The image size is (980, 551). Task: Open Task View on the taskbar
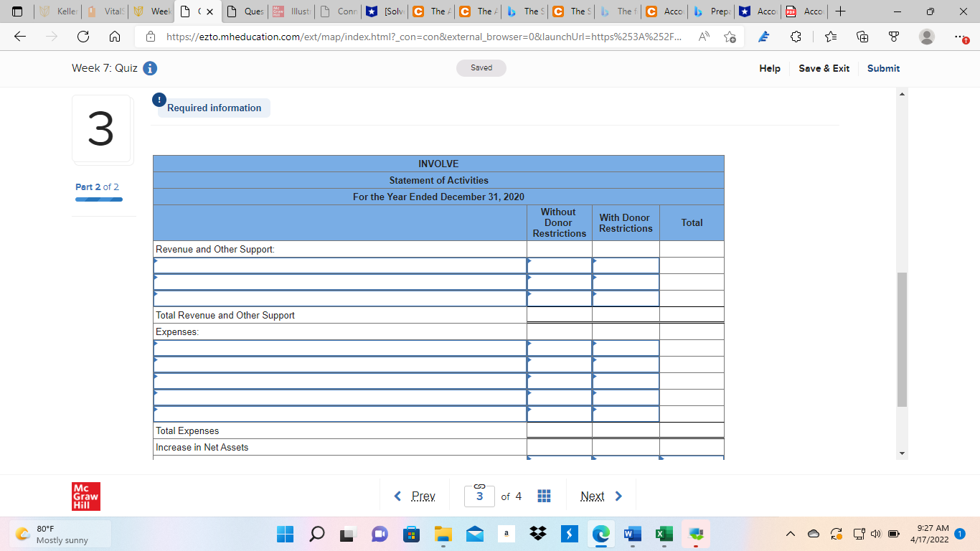click(x=348, y=534)
